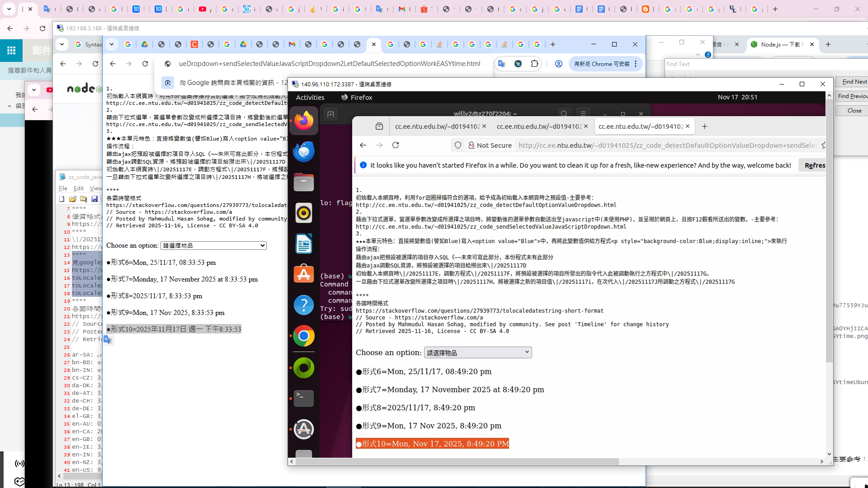Launch Google Chrome from the Ubuntu dock

tap(304, 336)
